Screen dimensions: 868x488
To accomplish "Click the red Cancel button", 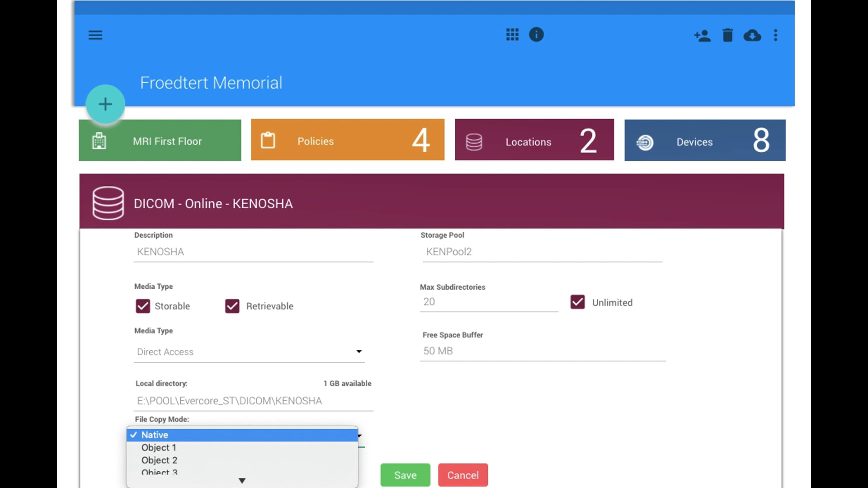I will (463, 475).
